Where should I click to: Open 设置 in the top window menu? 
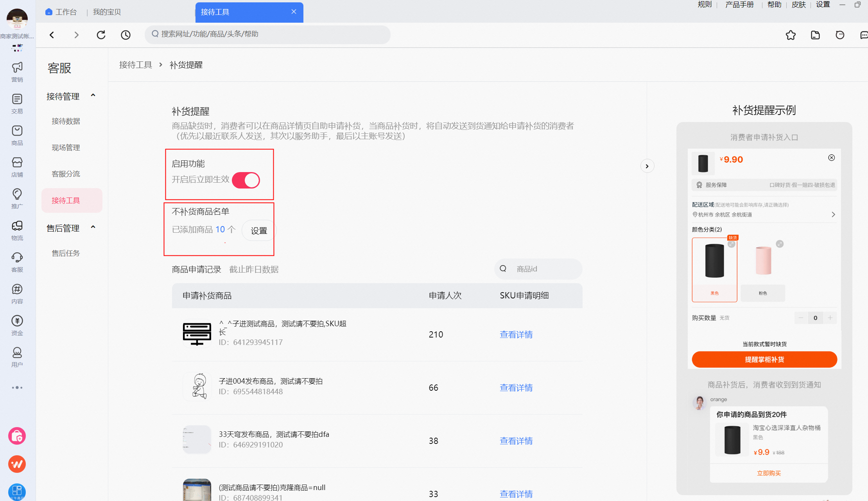pyautogui.click(x=823, y=4)
